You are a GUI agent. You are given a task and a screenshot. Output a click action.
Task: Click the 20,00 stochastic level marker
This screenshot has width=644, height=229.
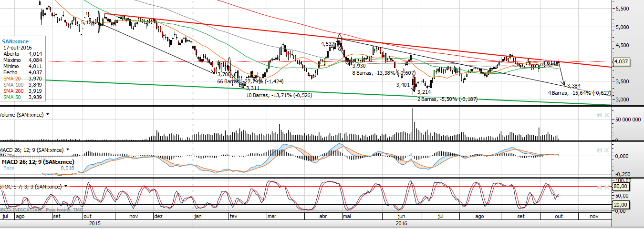pos(621,205)
